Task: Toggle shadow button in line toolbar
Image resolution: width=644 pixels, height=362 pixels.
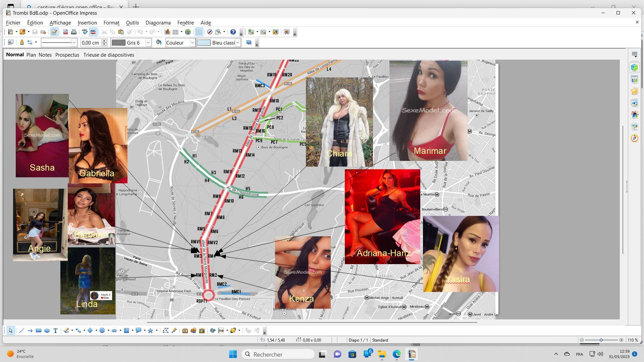Action: (249, 43)
